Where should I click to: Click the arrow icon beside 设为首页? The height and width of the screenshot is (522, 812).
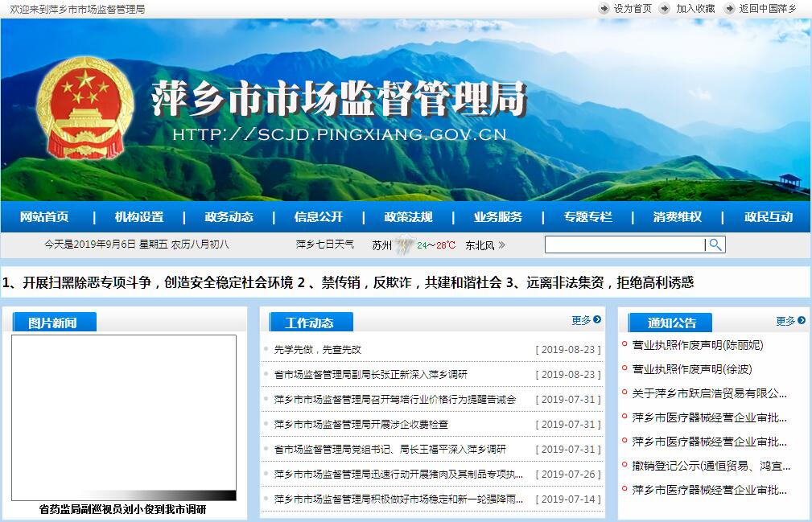click(x=604, y=9)
